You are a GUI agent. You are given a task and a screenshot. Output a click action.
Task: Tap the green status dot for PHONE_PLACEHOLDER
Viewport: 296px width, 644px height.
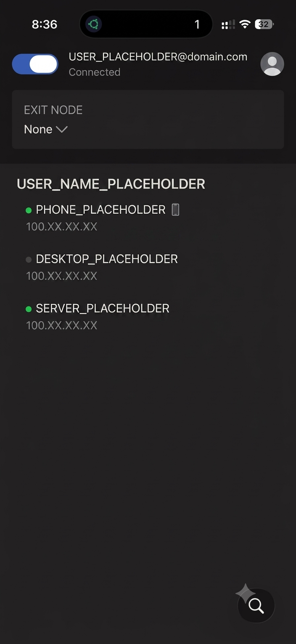29,210
